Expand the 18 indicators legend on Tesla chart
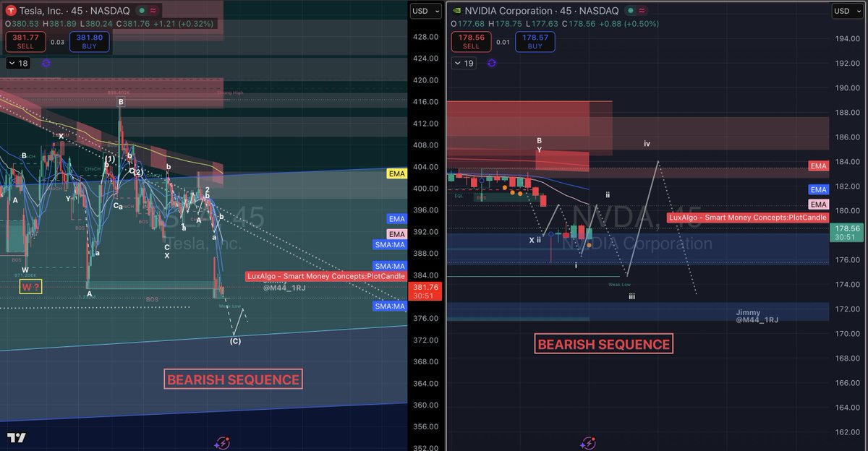The image size is (868, 451). pyautogui.click(x=18, y=64)
